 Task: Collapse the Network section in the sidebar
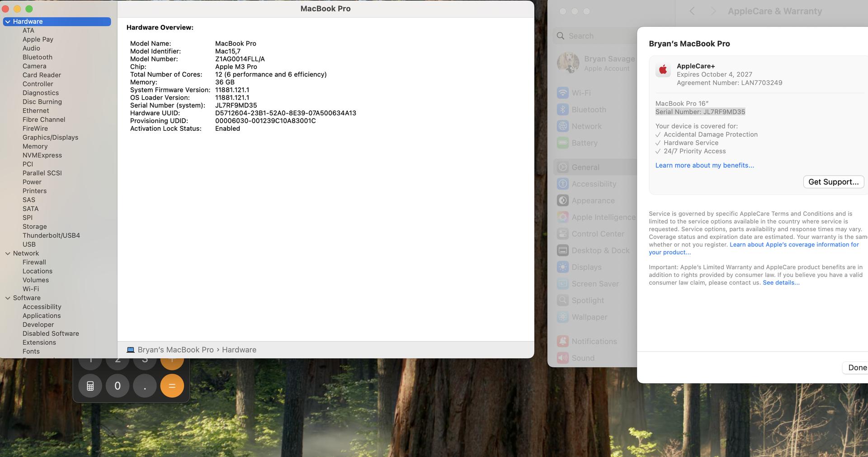point(8,253)
